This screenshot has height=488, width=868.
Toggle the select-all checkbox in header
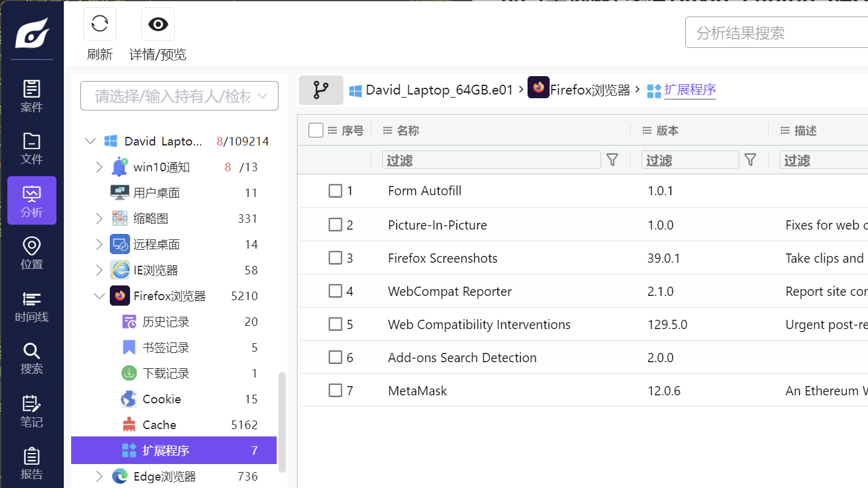[316, 130]
